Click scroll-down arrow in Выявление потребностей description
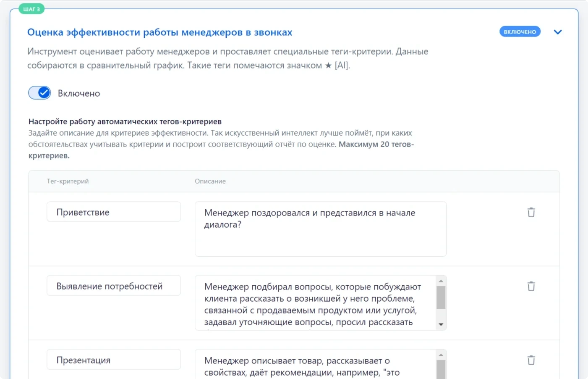 pyautogui.click(x=441, y=324)
